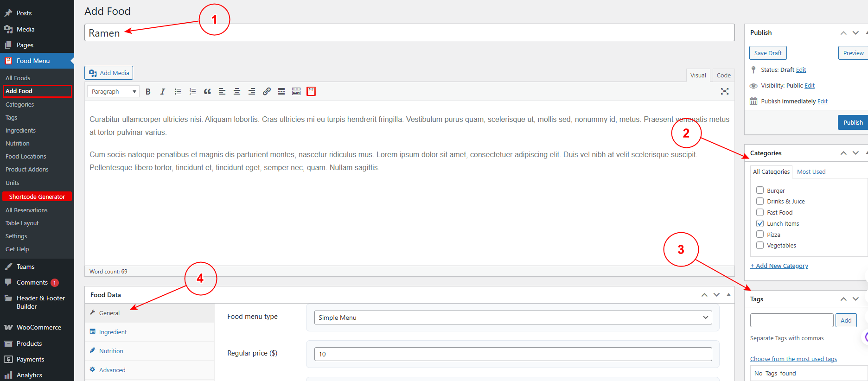The image size is (868, 381).
Task: Insert or edit a link
Action: [x=267, y=92]
